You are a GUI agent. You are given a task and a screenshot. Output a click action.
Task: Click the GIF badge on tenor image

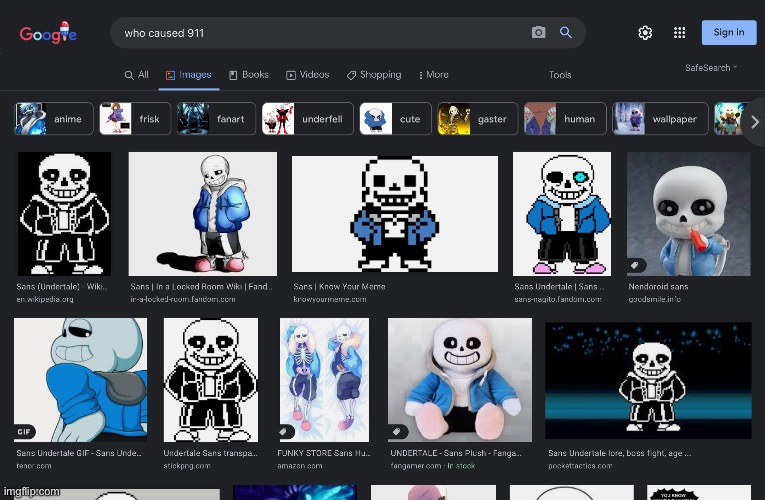pyautogui.click(x=24, y=432)
